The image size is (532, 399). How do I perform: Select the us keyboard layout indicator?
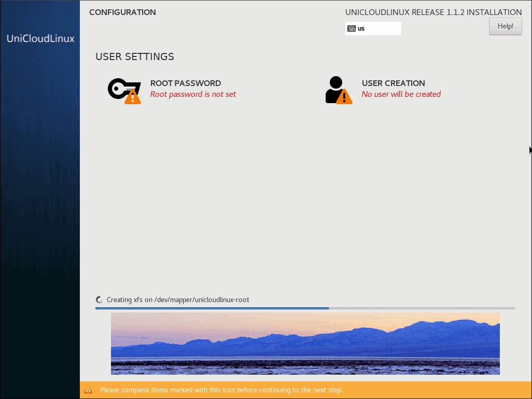point(373,28)
